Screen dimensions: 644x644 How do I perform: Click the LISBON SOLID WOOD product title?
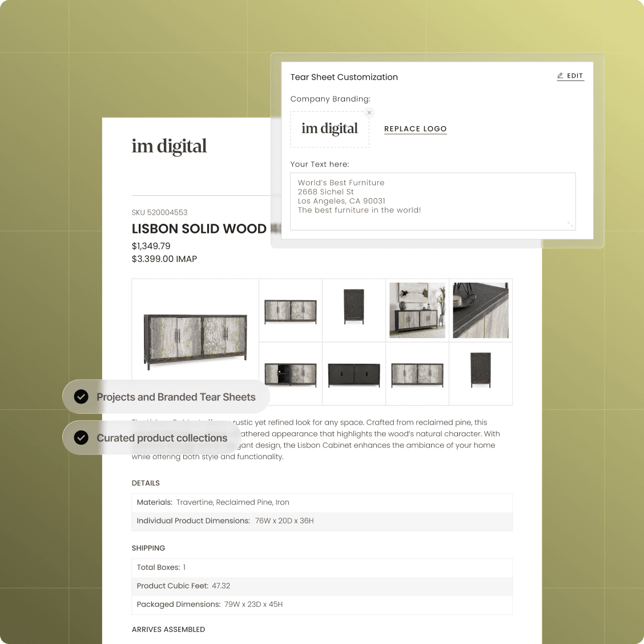coord(199,229)
